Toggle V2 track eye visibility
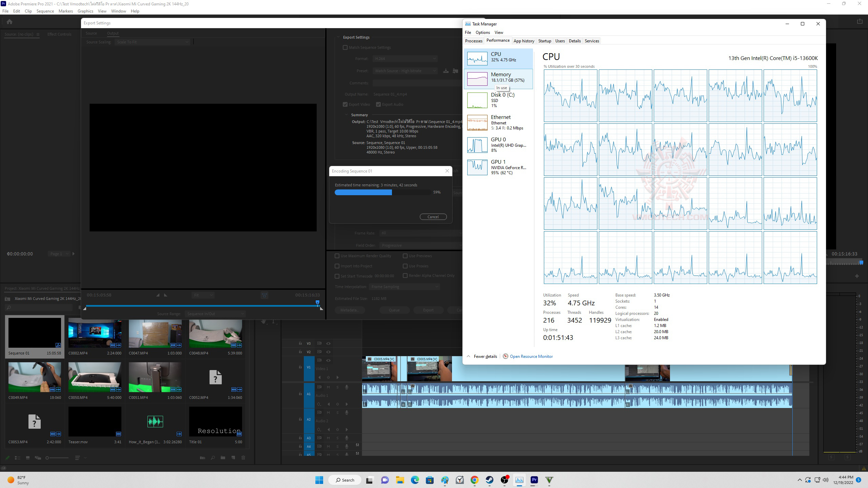Viewport: 868px width, 488px height. click(x=328, y=352)
